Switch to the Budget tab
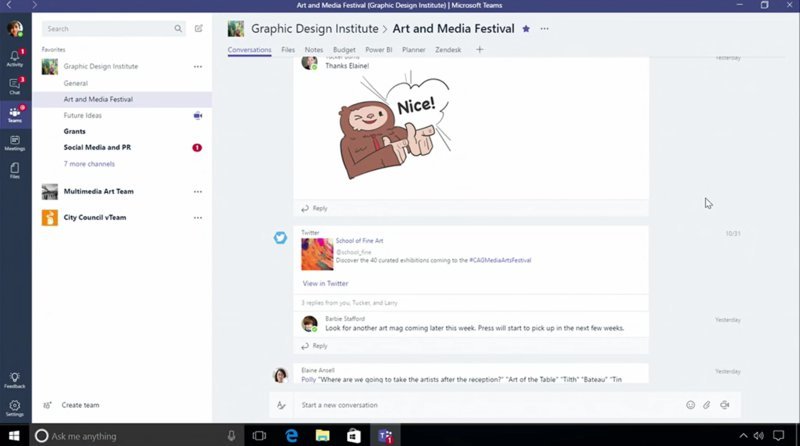The height and width of the screenshot is (446, 800). (x=343, y=49)
